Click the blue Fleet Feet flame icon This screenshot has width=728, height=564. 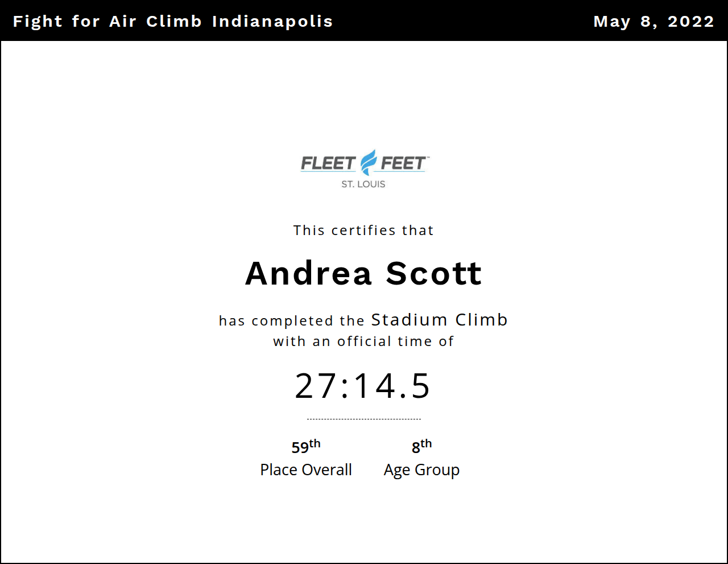pos(369,163)
